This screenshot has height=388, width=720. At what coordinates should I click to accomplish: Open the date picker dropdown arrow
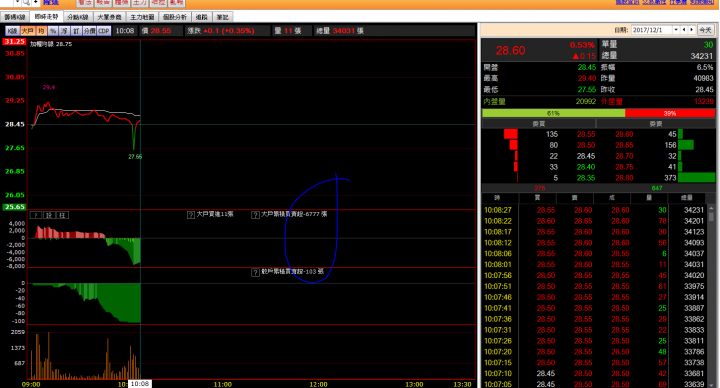pyautogui.click(x=676, y=30)
